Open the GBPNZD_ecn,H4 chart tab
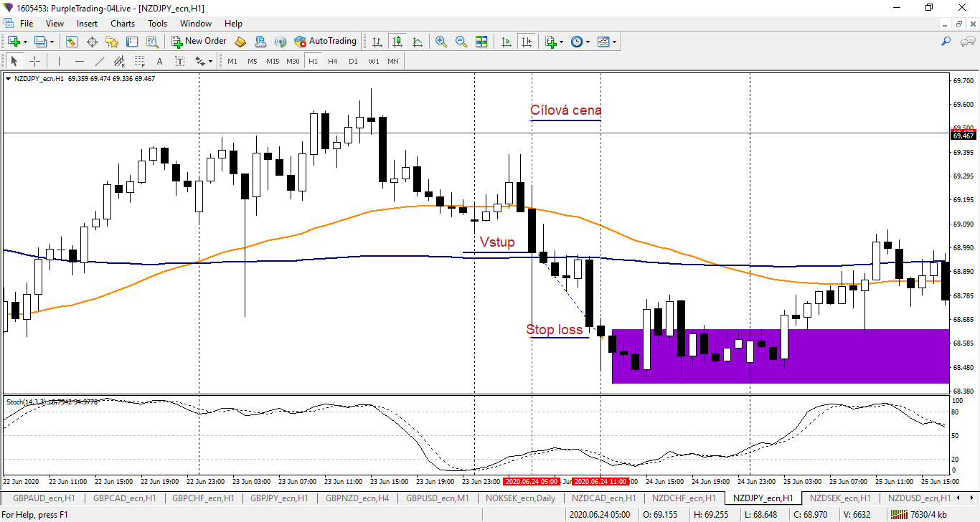The image size is (980, 522). tap(357, 498)
